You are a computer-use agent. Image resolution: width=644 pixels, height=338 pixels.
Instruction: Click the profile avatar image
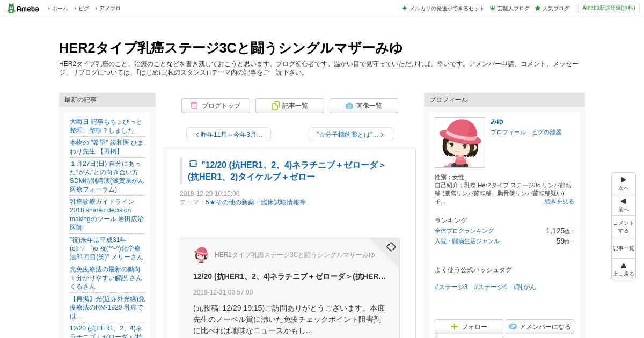click(x=460, y=143)
